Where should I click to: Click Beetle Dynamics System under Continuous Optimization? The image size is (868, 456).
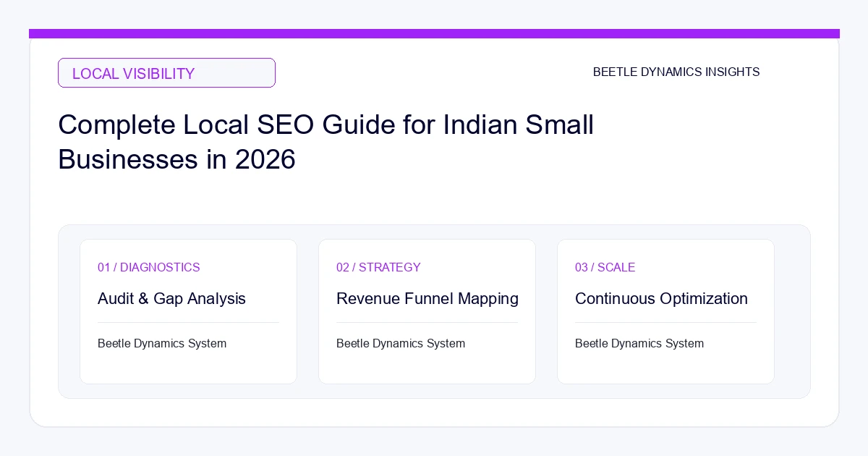639,343
